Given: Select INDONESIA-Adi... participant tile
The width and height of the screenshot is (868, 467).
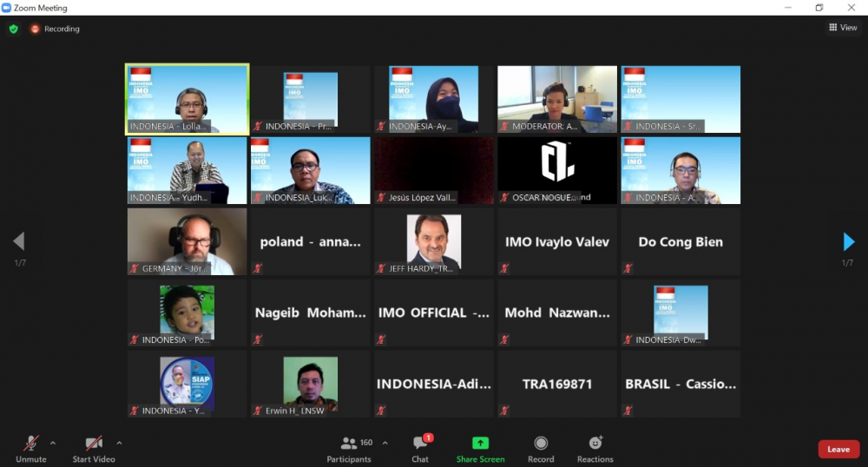Looking at the screenshot, I should click(x=434, y=384).
